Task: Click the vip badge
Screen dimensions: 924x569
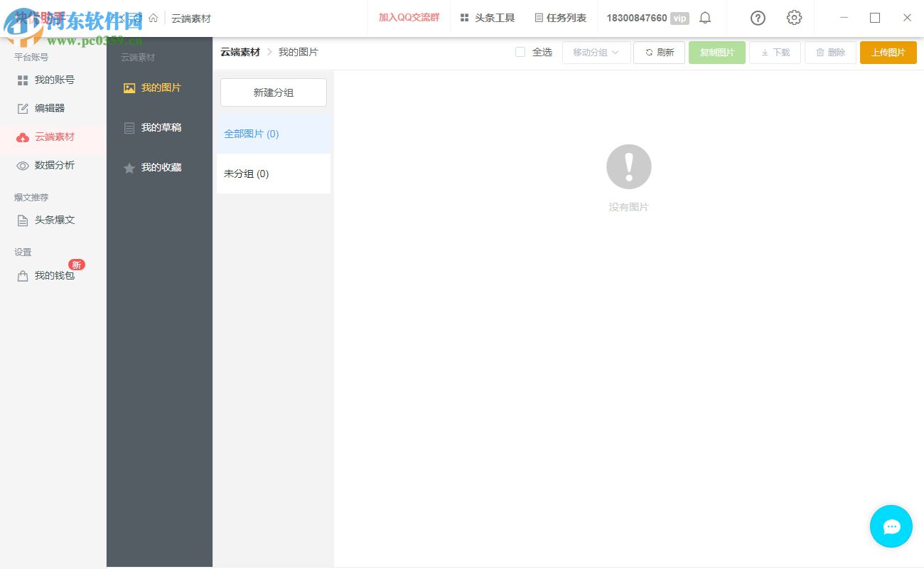Action: tap(679, 18)
